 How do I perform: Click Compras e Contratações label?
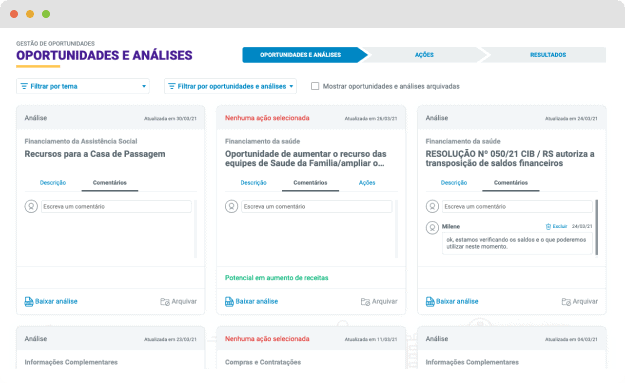point(263,362)
